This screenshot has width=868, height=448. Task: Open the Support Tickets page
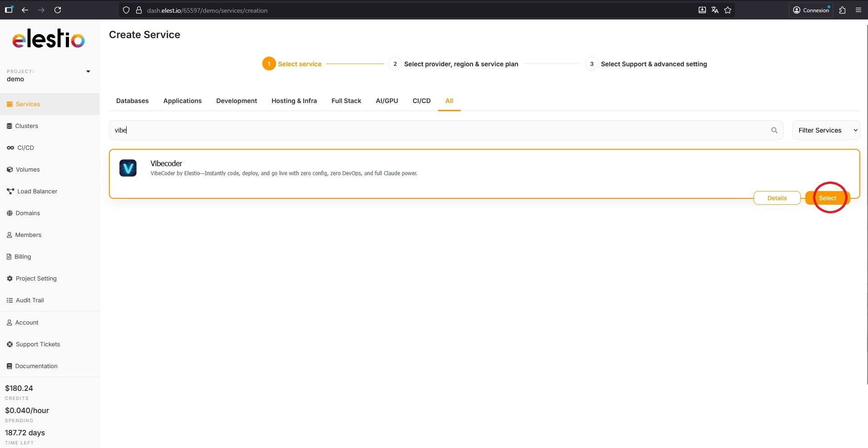[38, 344]
